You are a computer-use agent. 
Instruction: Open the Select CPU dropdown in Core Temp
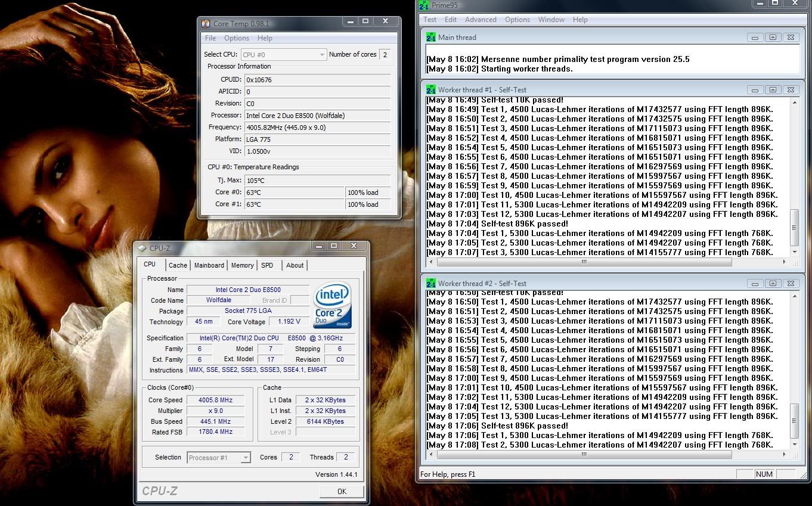pyautogui.click(x=284, y=54)
